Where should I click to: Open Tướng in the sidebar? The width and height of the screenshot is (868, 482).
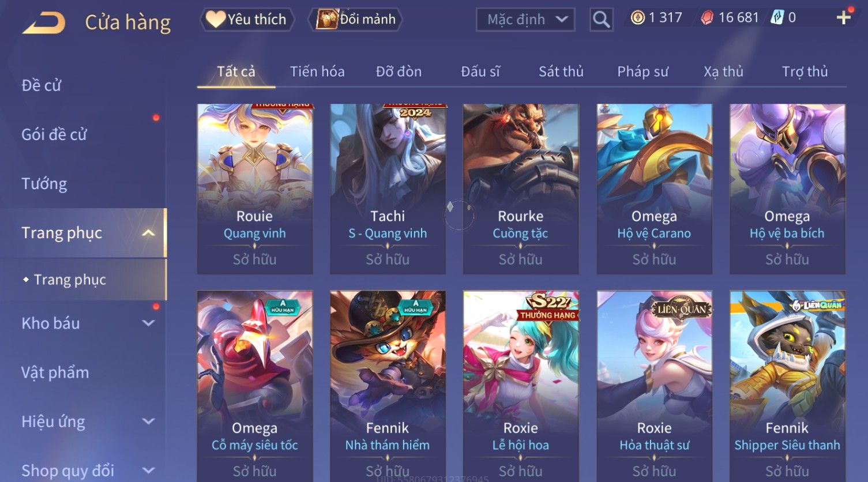tap(44, 184)
